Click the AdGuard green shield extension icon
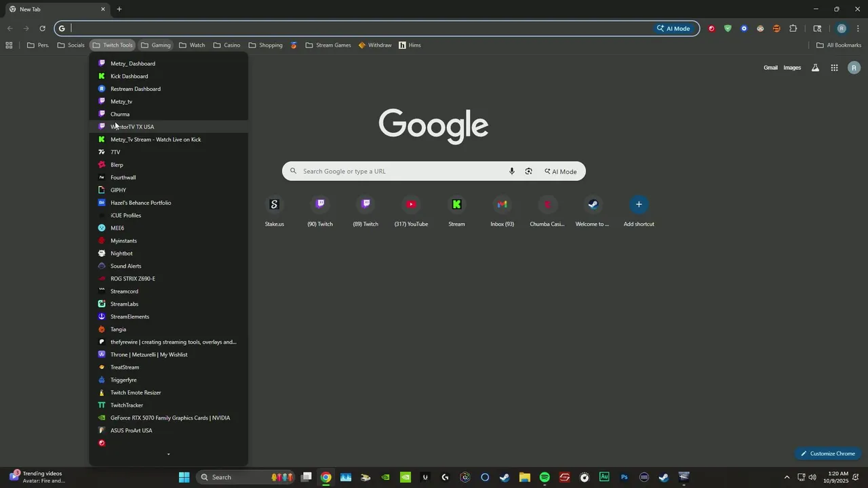 (x=728, y=28)
